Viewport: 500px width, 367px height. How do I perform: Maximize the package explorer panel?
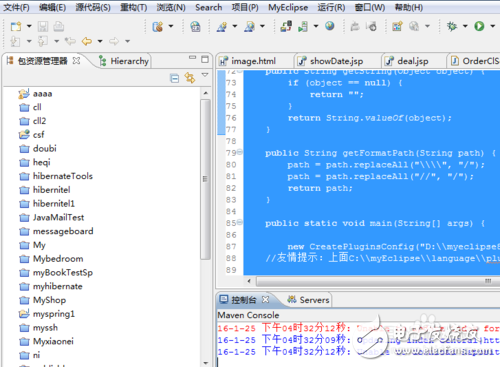[x=205, y=59]
